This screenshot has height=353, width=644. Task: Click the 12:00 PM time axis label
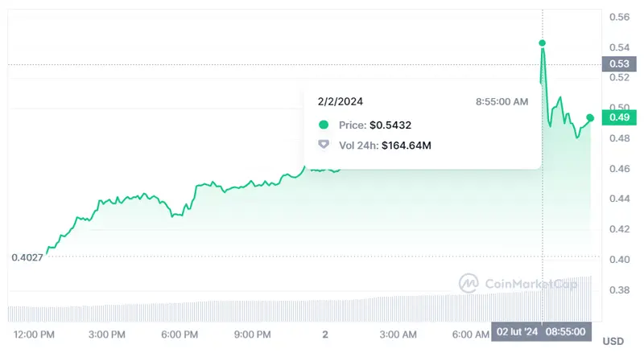[34, 333]
